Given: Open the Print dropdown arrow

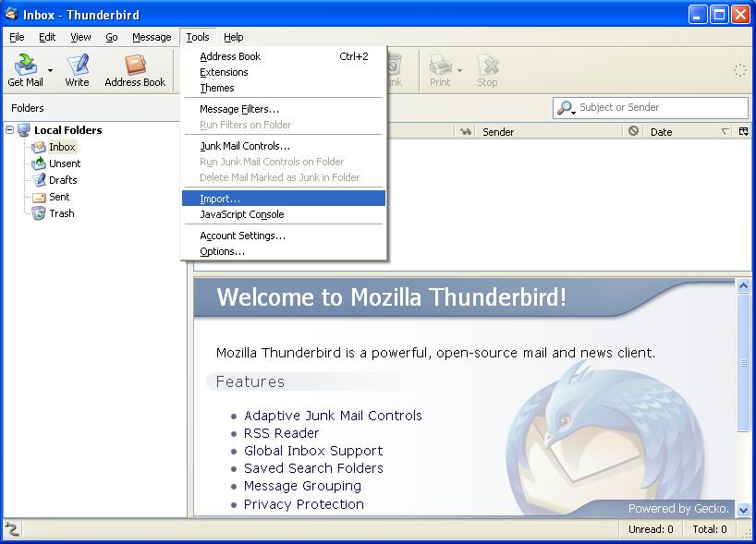Looking at the screenshot, I should pos(459,70).
